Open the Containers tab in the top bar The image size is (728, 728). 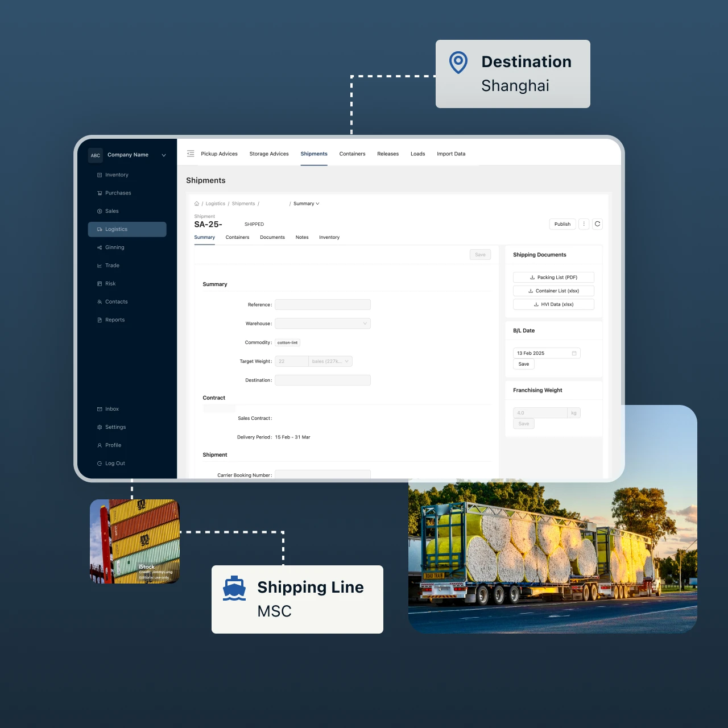(353, 154)
